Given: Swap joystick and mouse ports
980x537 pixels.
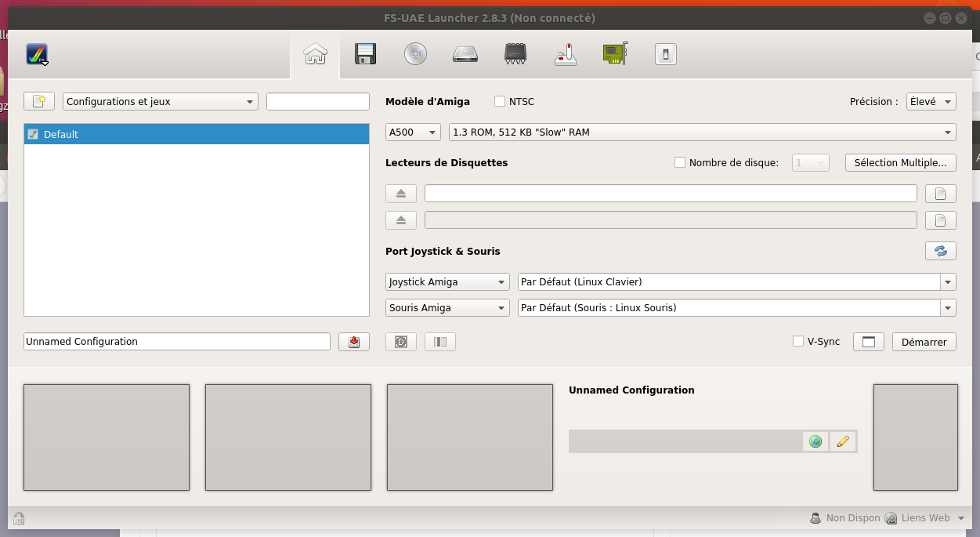Looking at the screenshot, I should (x=941, y=251).
